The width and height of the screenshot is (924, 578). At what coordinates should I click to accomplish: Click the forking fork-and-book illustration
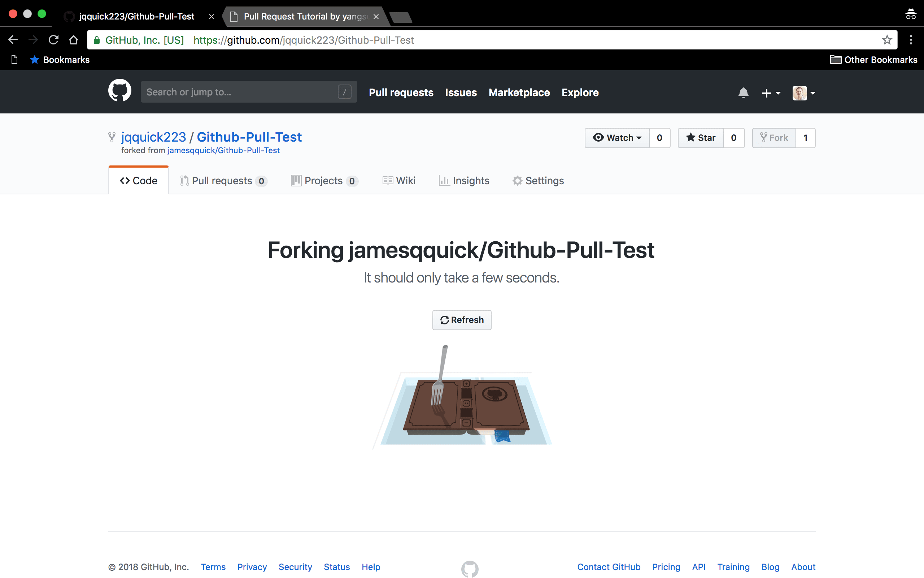pyautogui.click(x=462, y=397)
